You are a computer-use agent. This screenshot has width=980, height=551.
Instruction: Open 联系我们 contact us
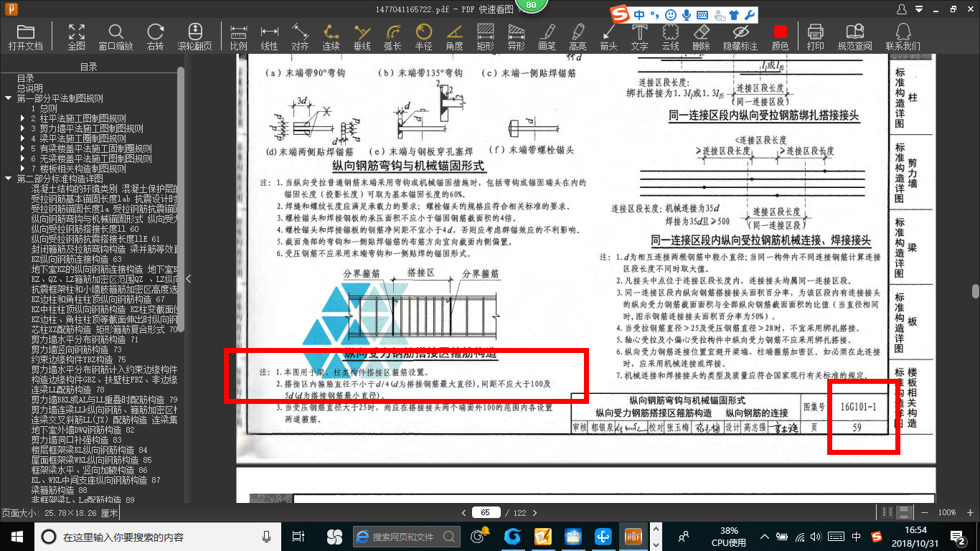coord(903,37)
